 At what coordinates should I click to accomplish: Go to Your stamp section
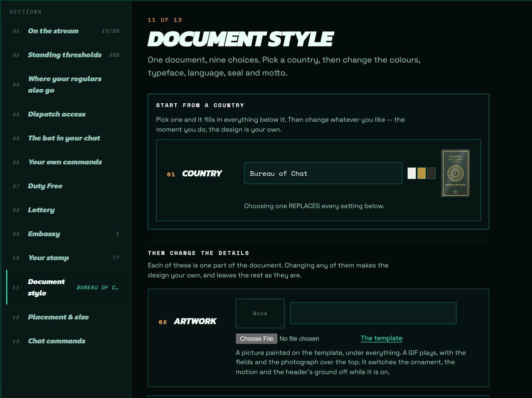pos(66,258)
